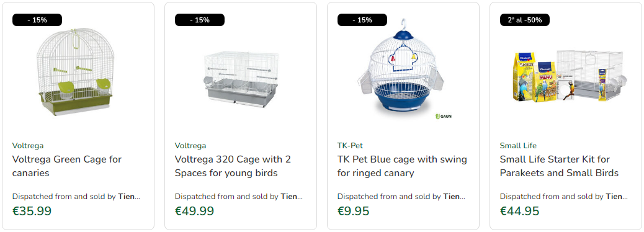Click the 2ª al -50% promo badge
The height and width of the screenshot is (232, 644).
(524, 20)
